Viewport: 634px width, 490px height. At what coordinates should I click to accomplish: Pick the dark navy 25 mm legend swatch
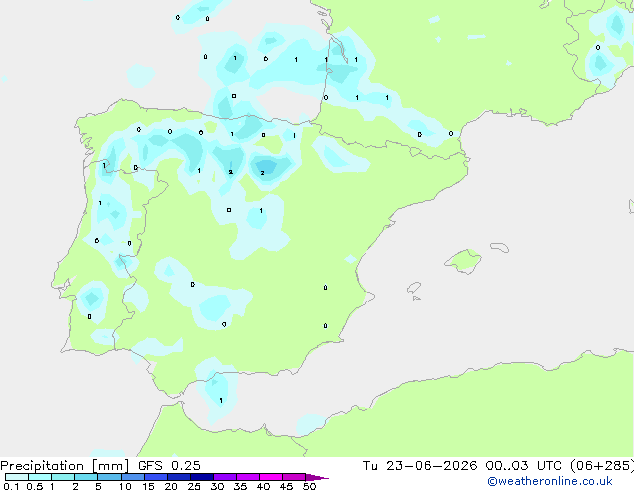[202, 477]
